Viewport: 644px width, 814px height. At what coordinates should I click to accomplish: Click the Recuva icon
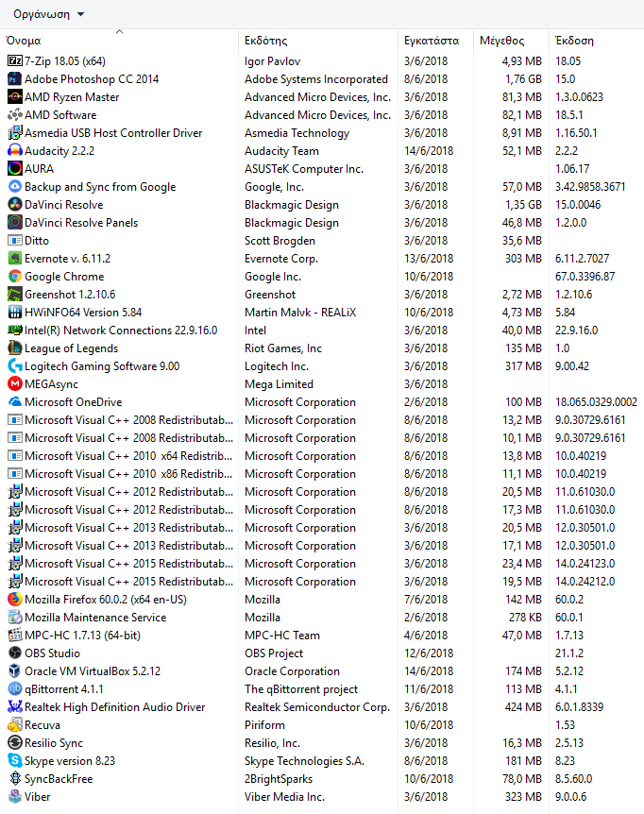click(x=15, y=725)
